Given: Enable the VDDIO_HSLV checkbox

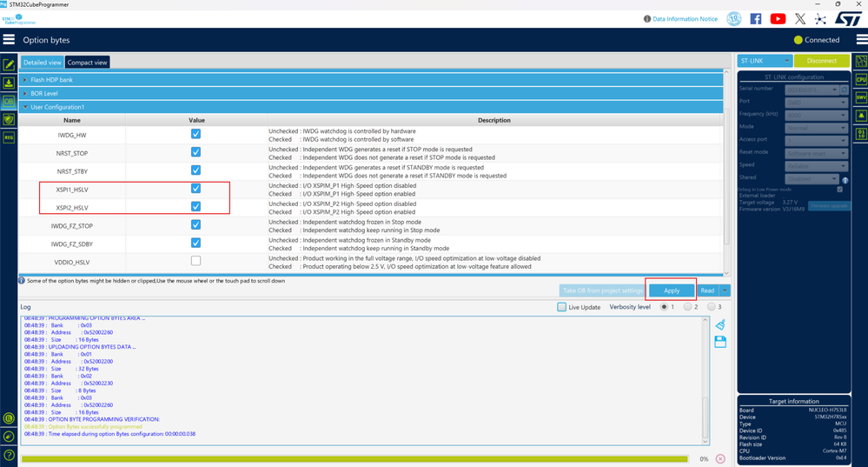Looking at the screenshot, I should click(x=196, y=260).
